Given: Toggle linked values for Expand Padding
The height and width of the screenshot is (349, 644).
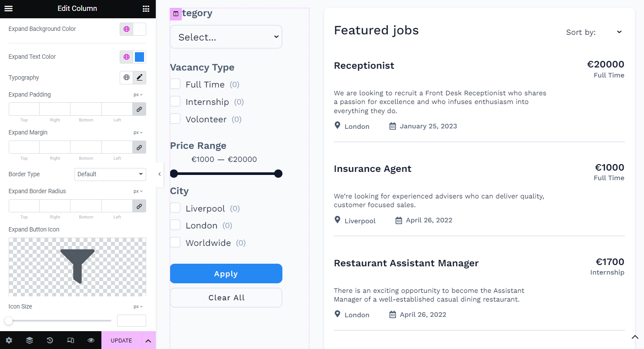Looking at the screenshot, I should click(139, 109).
